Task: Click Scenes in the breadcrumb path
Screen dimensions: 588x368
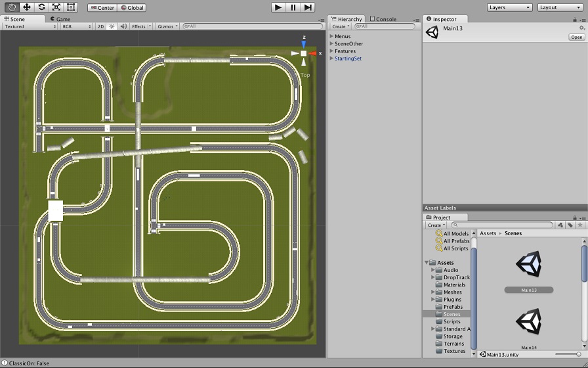Action: (x=513, y=233)
